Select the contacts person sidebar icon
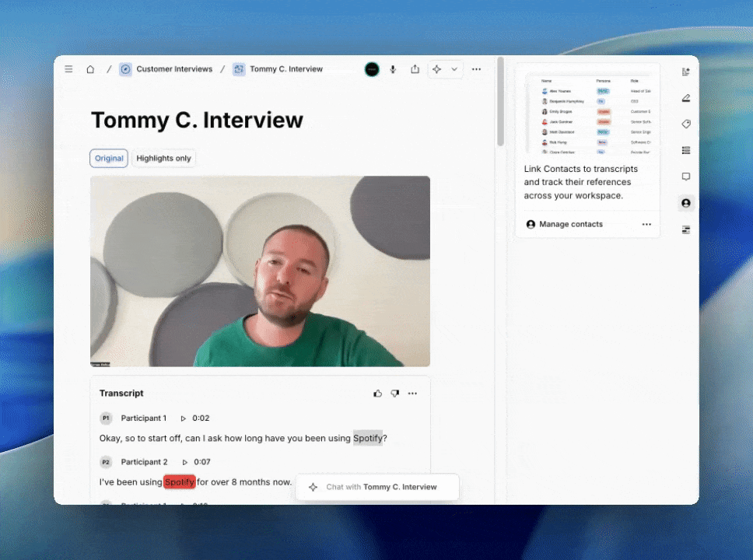The height and width of the screenshot is (560, 753). [686, 203]
